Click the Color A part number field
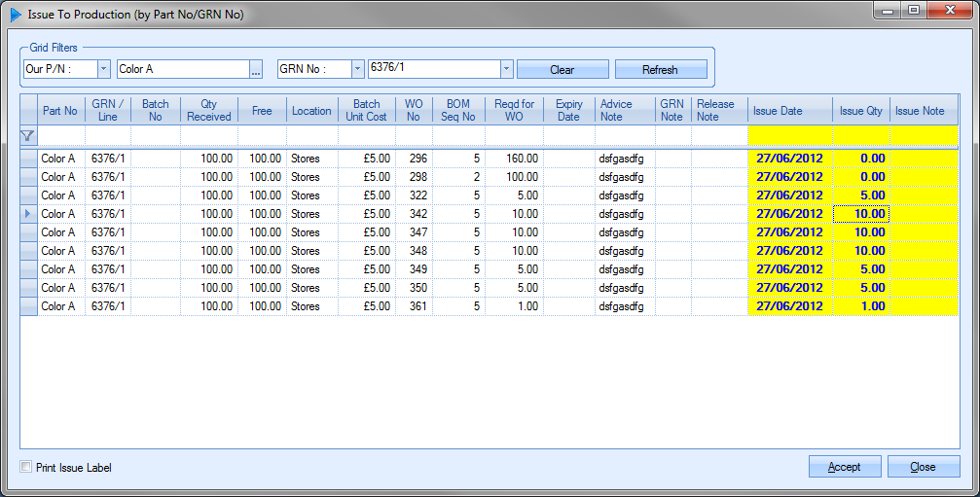Screen dimensions: 980x497 (183, 70)
